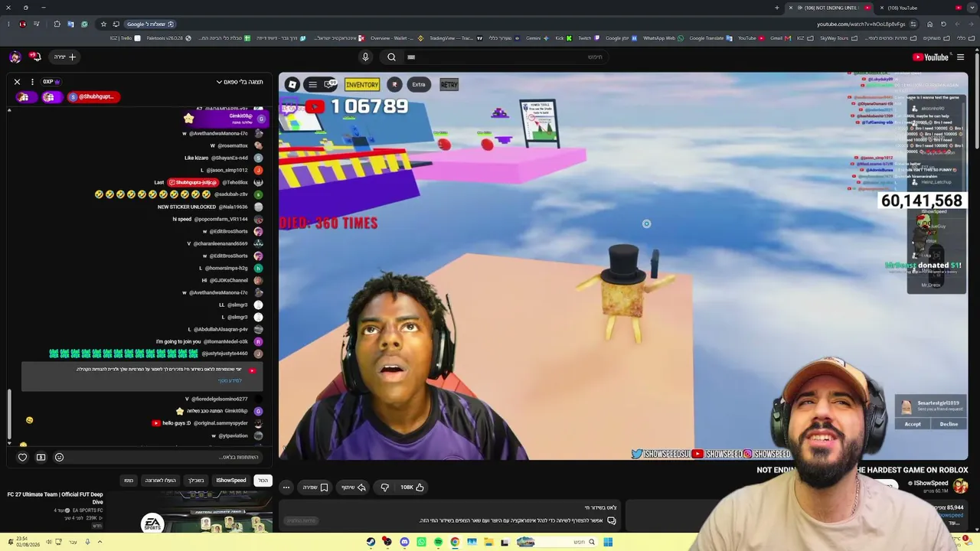Click username @TehoBlox in chat
Screen dimensions: 980x551
click(234, 182)
